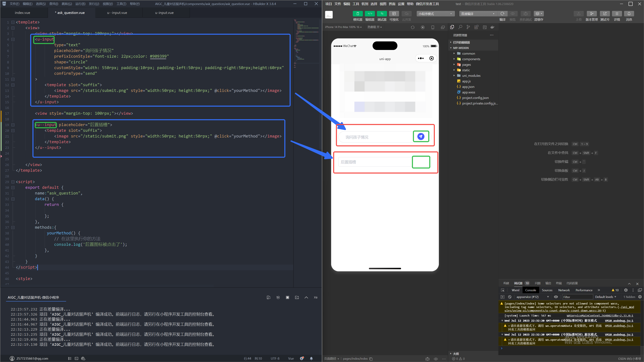The width and height of the screenshot is (644, 362).
Task: Toggle the live expression eye icon
Action: (556, 297)
